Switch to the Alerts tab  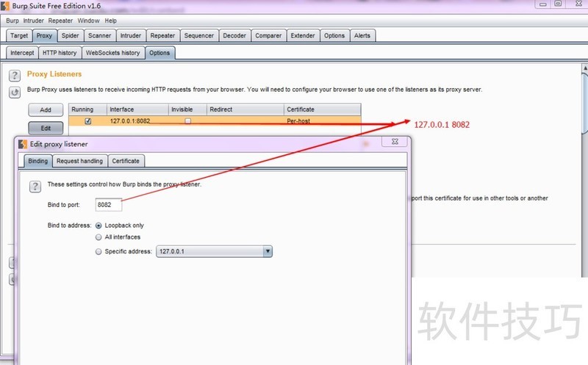click(362, 35)
